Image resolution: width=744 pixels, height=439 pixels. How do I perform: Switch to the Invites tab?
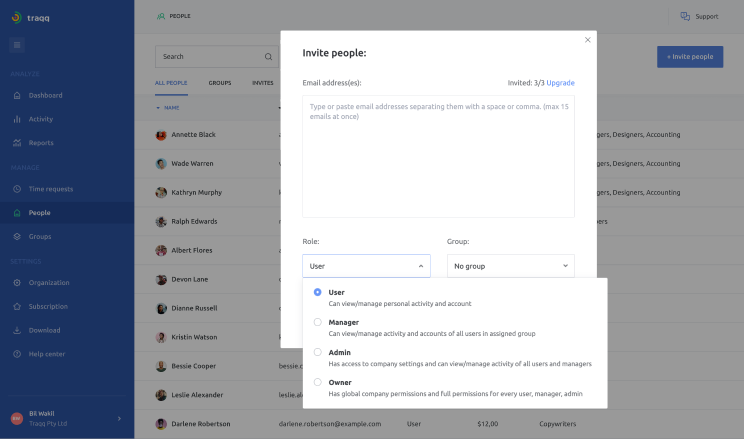(x=262, y=83)
